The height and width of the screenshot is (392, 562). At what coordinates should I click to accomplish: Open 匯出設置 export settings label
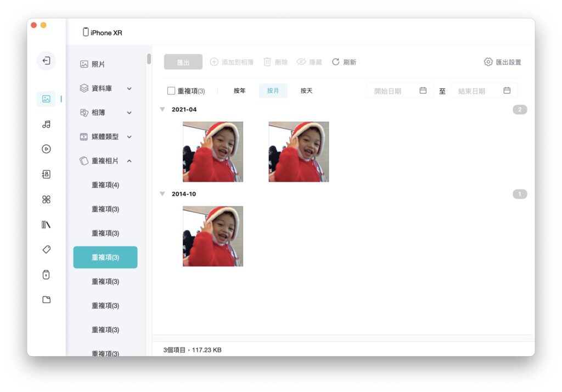(x=508, y=62)
